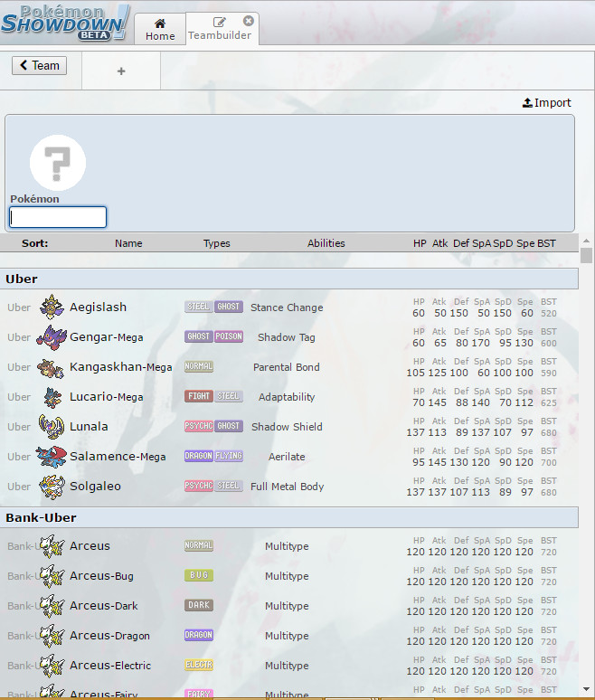This screenshot has width=595, height=700.
Task: Sort the list by BST column
Action: click(x=547, y=243)
